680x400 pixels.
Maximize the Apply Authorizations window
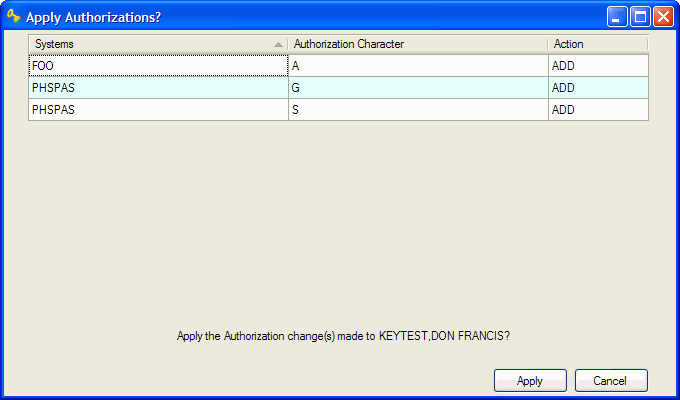tap(640, 17)
